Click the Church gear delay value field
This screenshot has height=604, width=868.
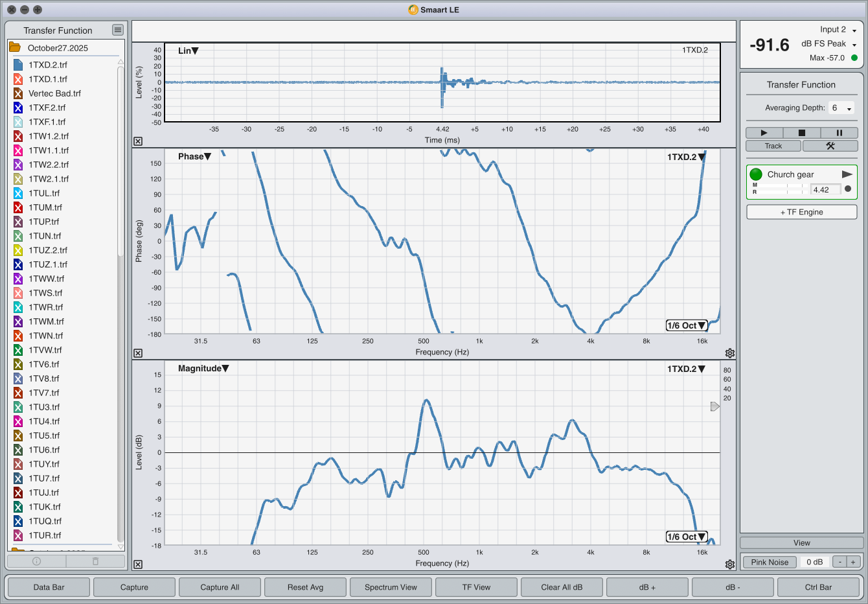pyautogui.click(x=825, y=190)
